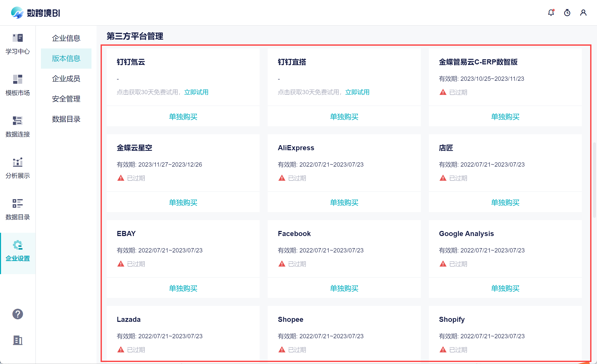This screenshot has height=364, width=597.
Task: Click the timer clock icon in header
Action: (x=567, y=13)
